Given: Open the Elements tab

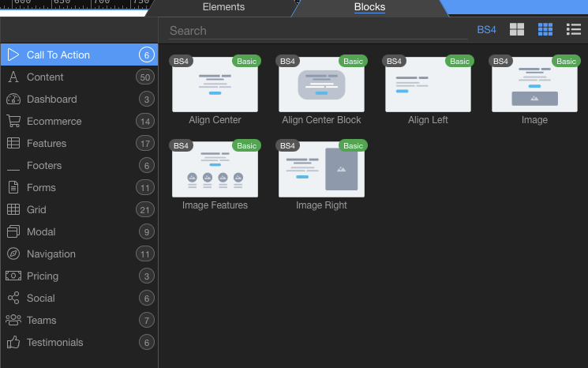Looking at the screenshot, I should click(x=223, y=7).
